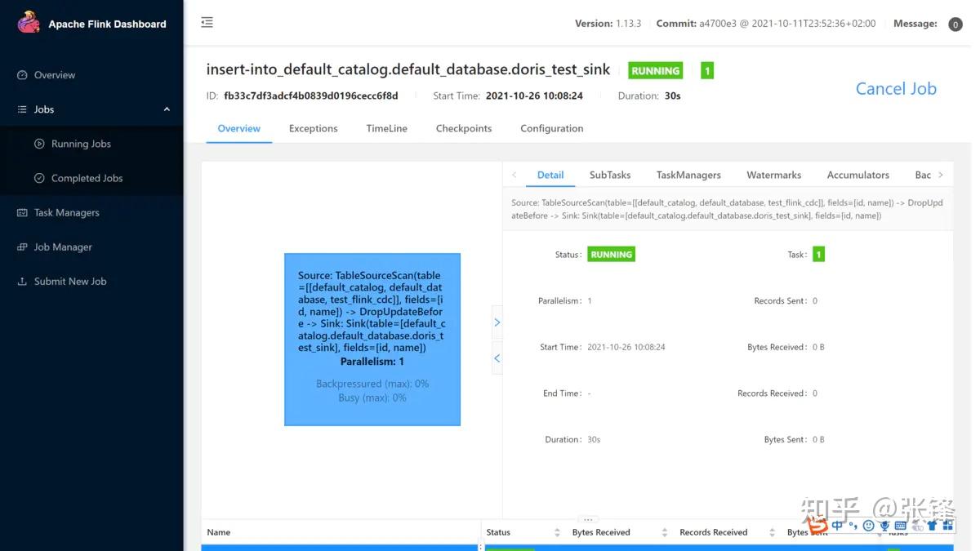980x551 pixels.
Task: Switch to the Checkpoints tab
Action: pyautogui.click(x=463, y=128)
